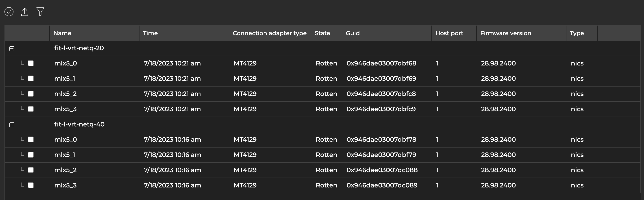644x200 pixels.
Task: Click the Guid column header
Action: pos(352,33)
